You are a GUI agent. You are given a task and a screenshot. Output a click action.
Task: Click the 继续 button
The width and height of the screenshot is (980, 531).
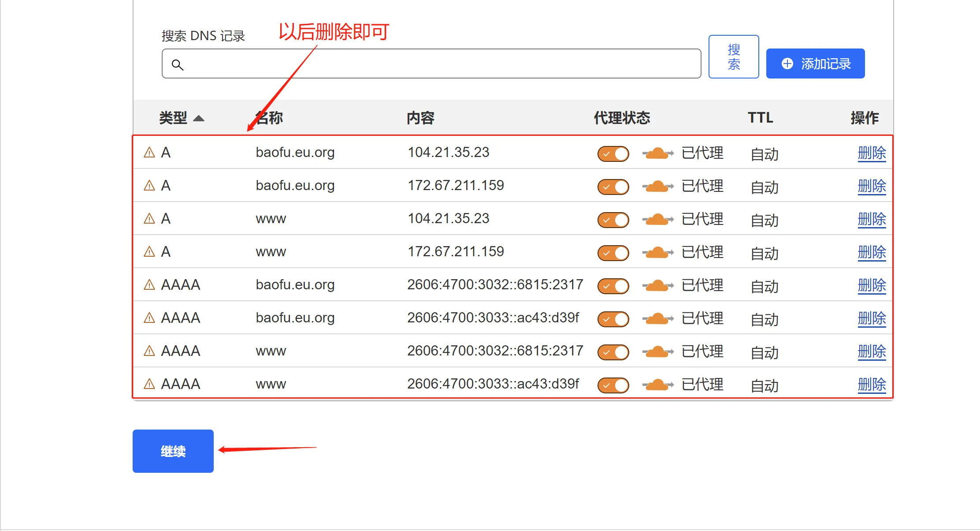tap(173, 451)
